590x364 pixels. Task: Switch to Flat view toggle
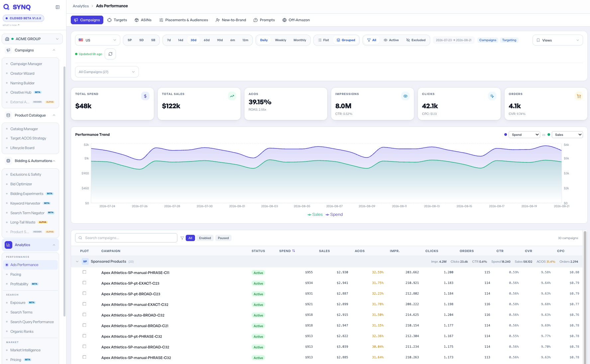tap(323, 40)
